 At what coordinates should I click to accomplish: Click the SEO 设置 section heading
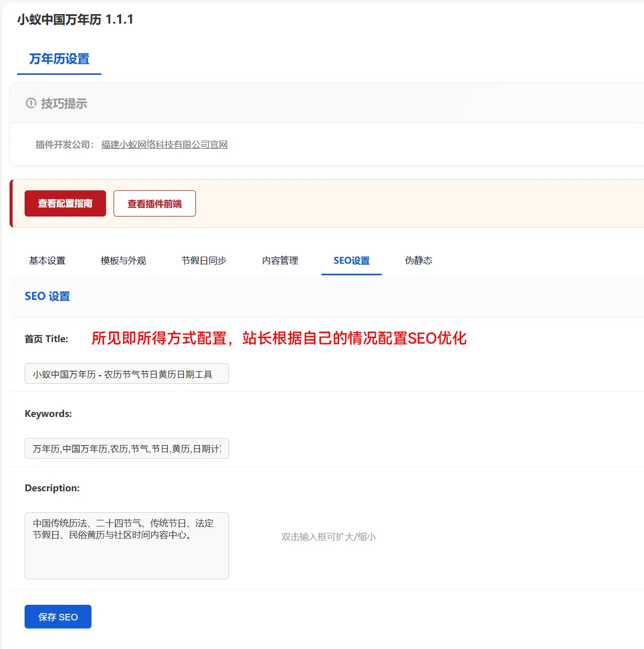click(47, 296)
